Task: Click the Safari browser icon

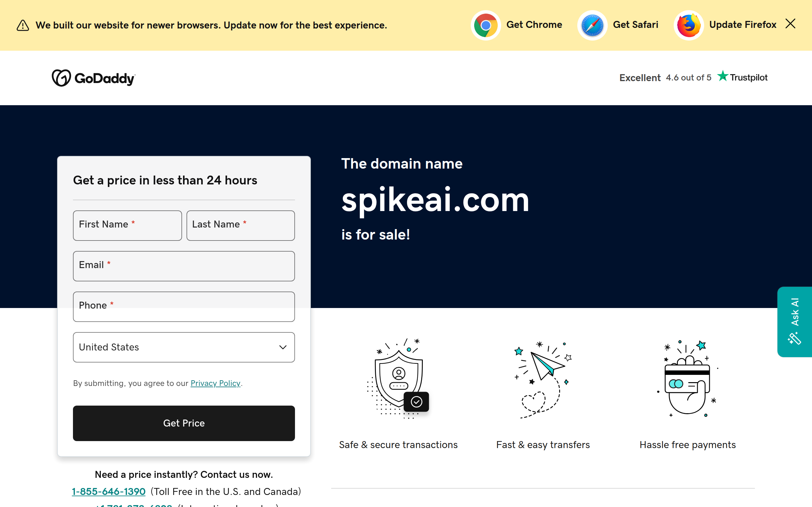Action: (592, 25)
